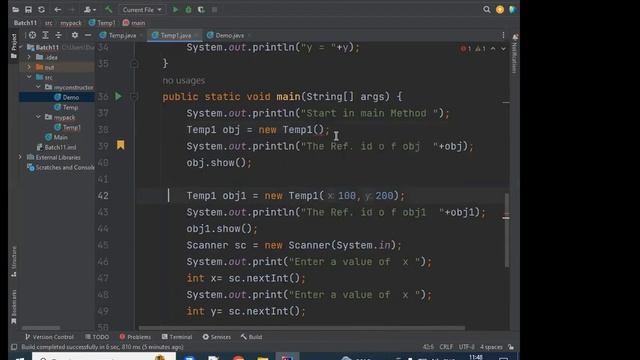
Task: Click the Windows taskbar search box
Action: point(104,357)
